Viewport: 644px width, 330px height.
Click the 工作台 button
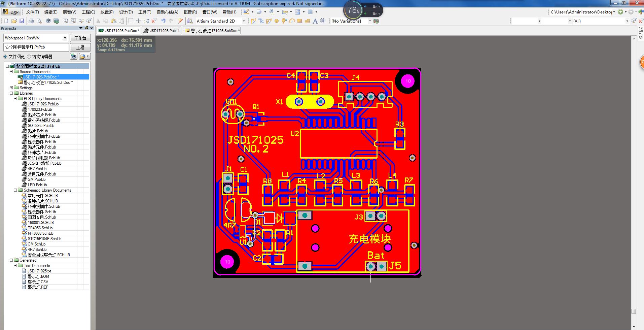point(80,38)
